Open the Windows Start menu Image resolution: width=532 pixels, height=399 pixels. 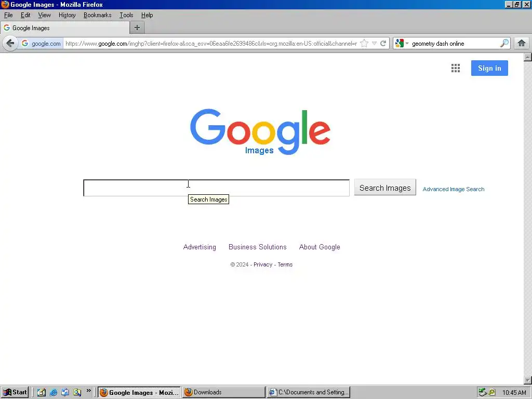pyautogui.click(x=15, y=392)
